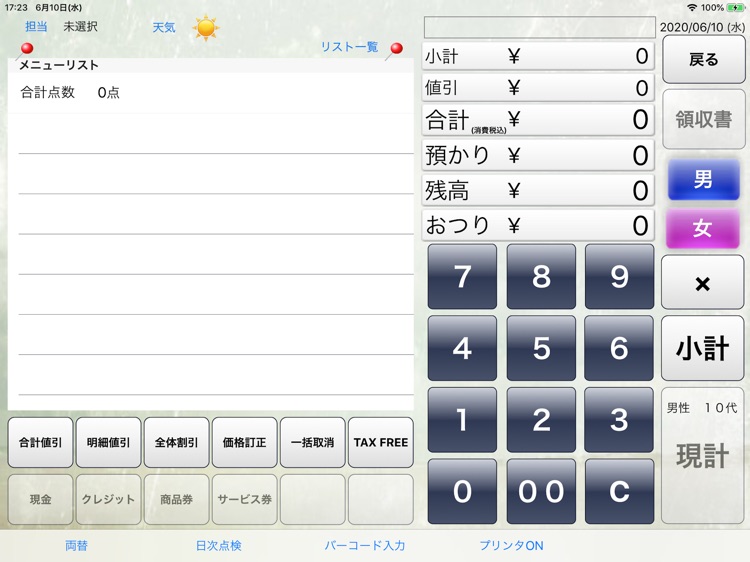Image resolution: width=750 pixels, height=562 pixels.
Task: Select the 男 male gender button
Action: 703,179
